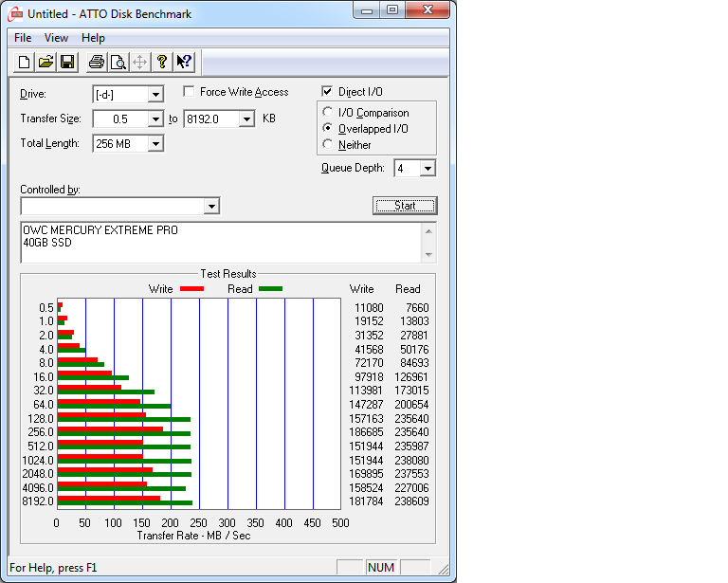Expand the Controlled by dropdown

click(211, 206)
